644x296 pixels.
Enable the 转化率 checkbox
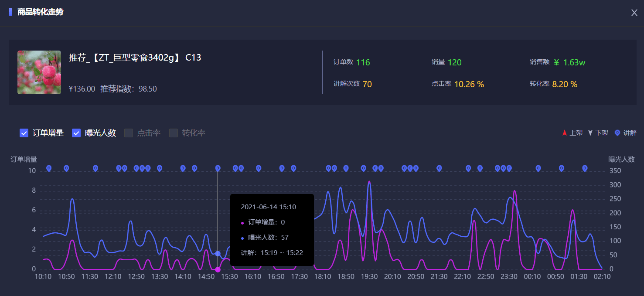(x=174, y=133)
